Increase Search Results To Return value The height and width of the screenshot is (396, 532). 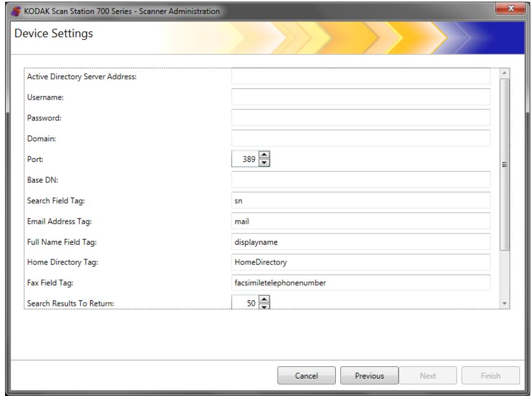(x=264, y=299)
